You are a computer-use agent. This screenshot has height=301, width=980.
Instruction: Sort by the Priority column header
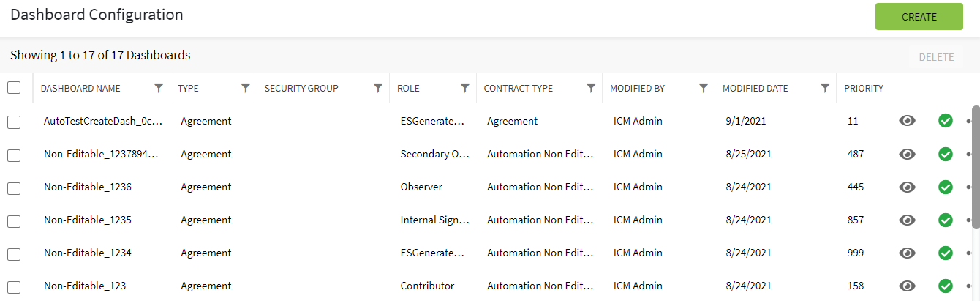863,89
